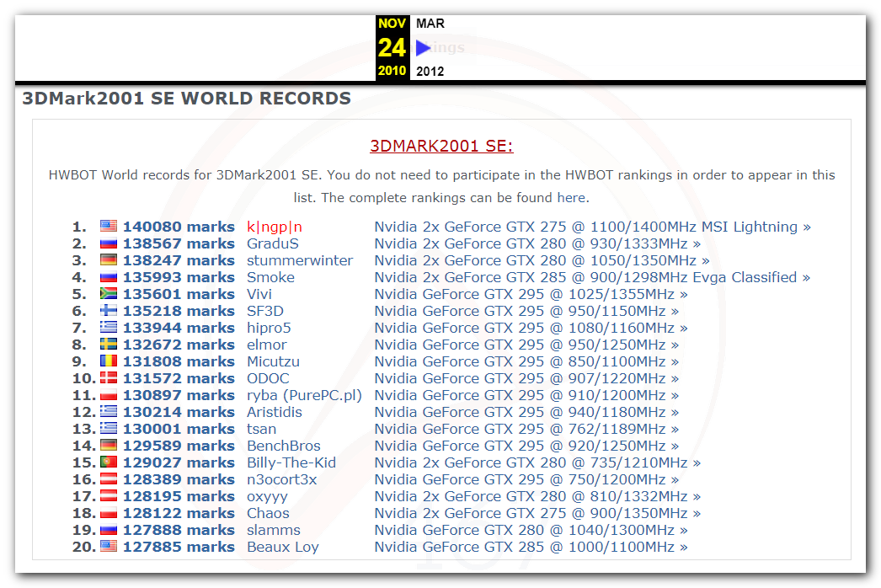Screen dimensions: 881x588
Task: Open the 135601 marks score link
Action: pyautogui.click(x=179, y=294)
